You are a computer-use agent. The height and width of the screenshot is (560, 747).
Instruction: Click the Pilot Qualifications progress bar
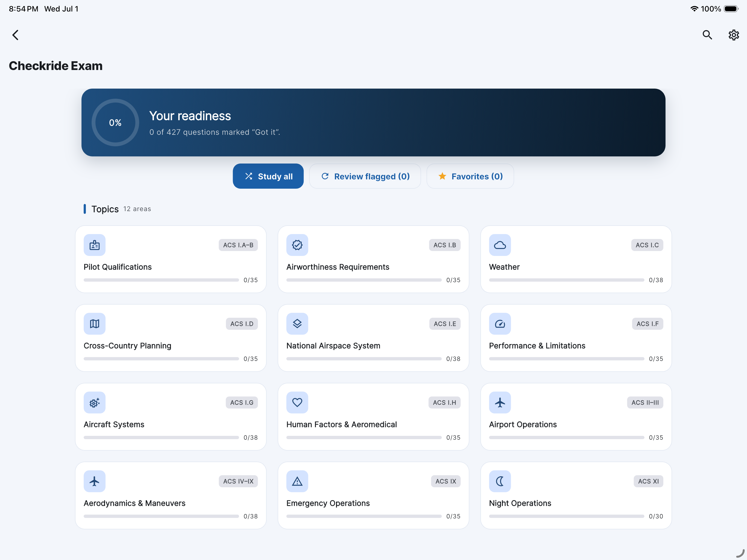161,280
